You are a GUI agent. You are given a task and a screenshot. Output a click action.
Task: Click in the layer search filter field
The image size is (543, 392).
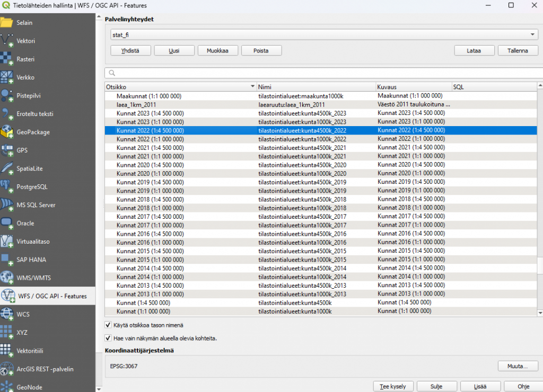324,73
